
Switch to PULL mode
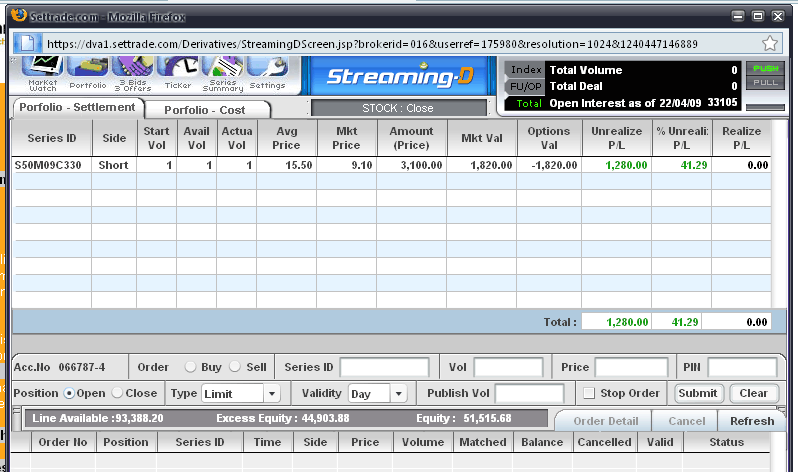[x=765, y=82]
